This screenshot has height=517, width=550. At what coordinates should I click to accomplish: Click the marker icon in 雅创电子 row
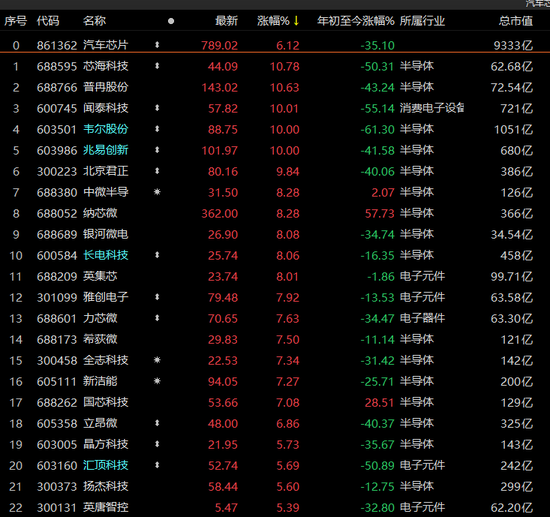tap(157, 297)
